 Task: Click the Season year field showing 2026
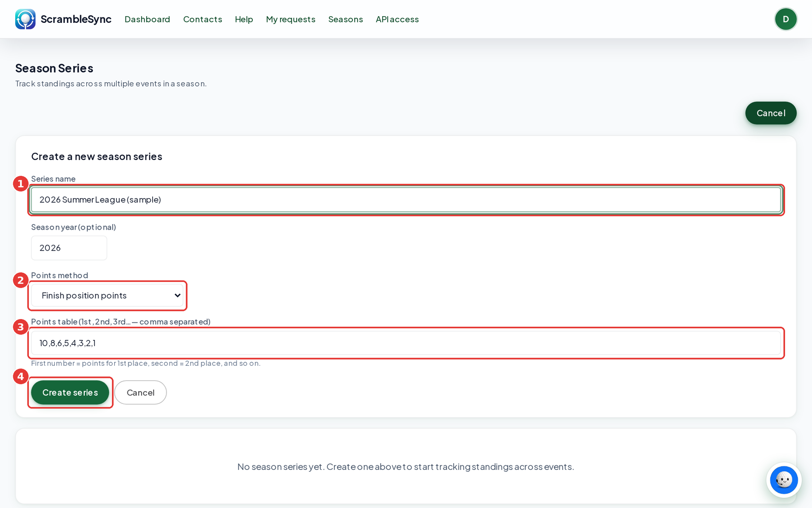69,248
